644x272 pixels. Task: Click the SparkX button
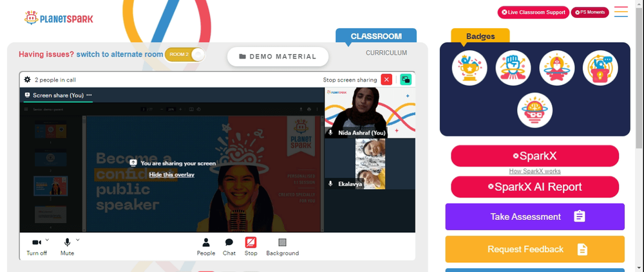[535, 156]
